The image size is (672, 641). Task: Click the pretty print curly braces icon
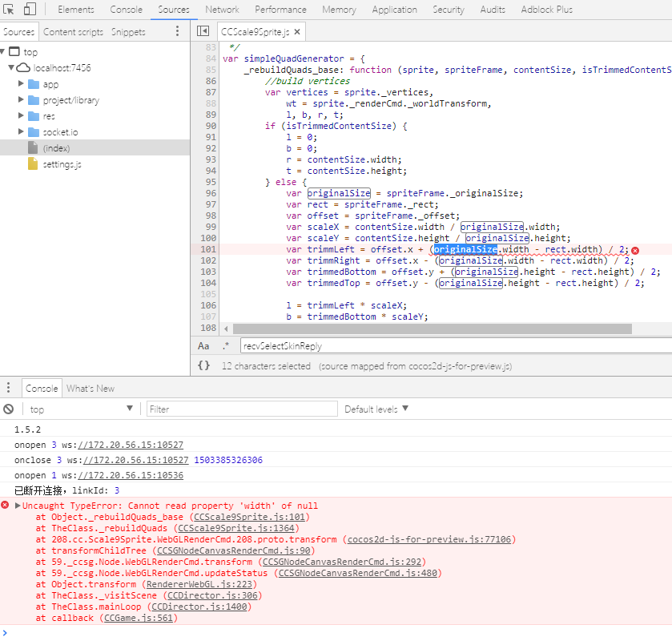click(204, 365)
